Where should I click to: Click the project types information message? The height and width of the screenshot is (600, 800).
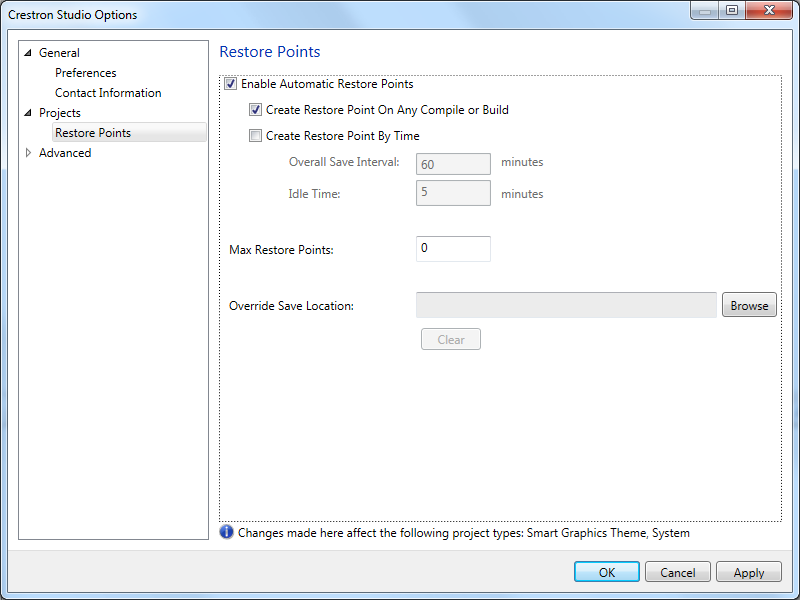pyautogui.click(x=464, y=533)
